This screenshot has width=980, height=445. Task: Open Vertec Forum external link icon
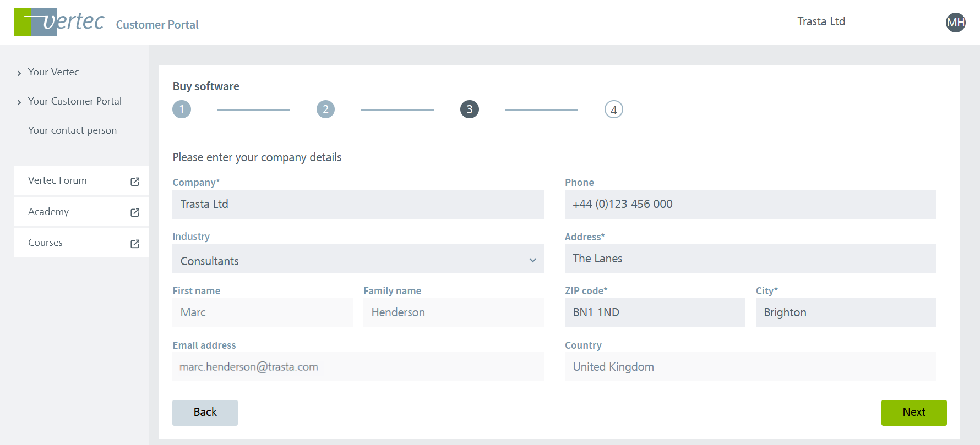[135, 182]
